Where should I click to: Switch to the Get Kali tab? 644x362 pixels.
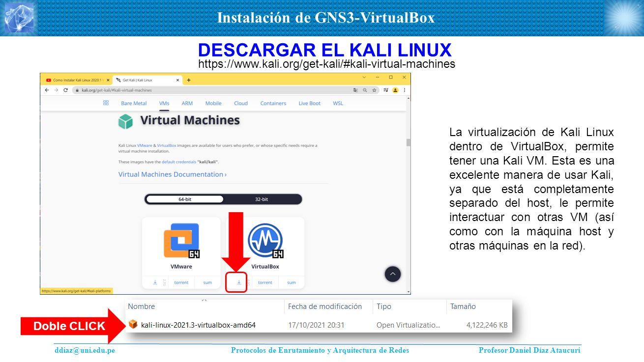click(147, 80)
